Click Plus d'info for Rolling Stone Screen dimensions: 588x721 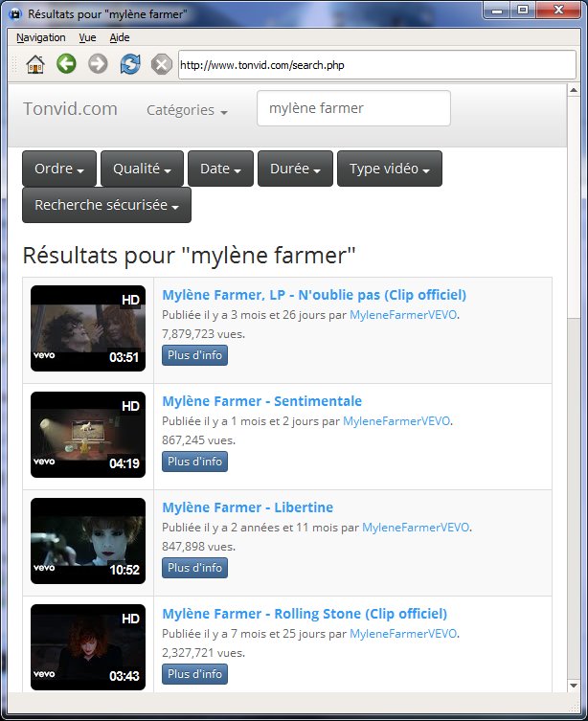click(x=195, y=674)
